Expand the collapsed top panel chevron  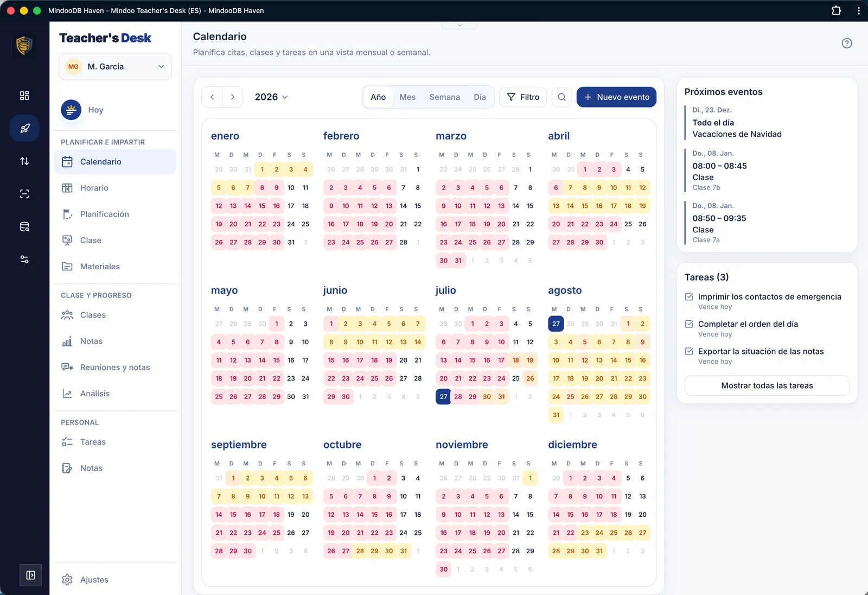tap(459, 25)
